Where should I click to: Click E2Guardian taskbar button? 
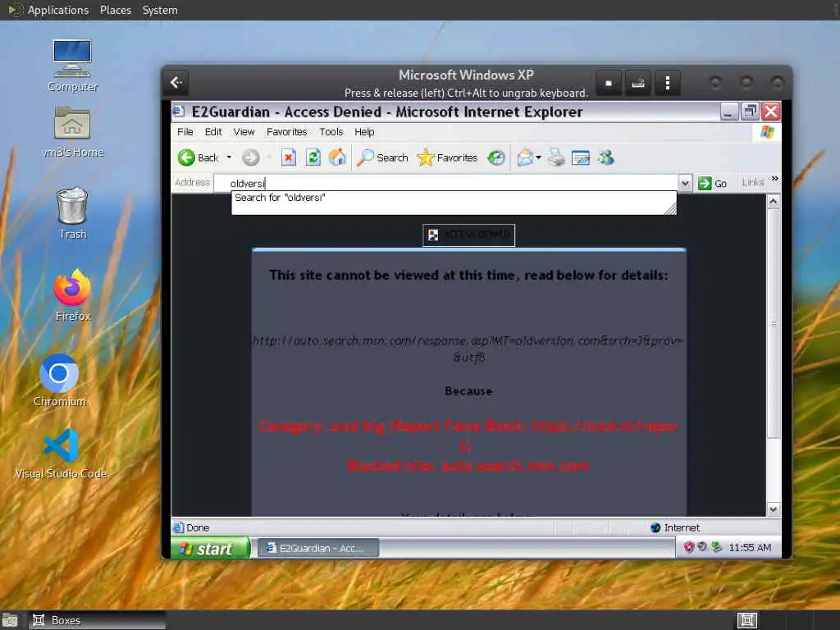319,548
